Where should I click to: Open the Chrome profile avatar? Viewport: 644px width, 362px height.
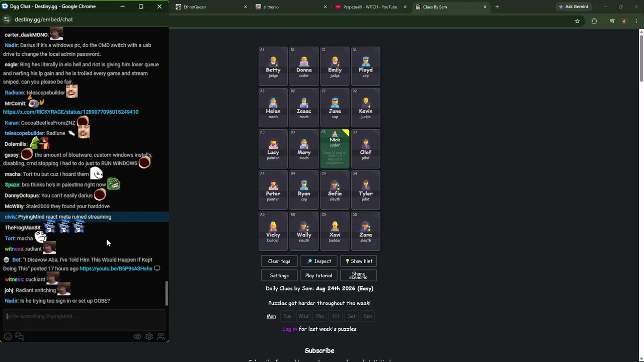(624, 21)
